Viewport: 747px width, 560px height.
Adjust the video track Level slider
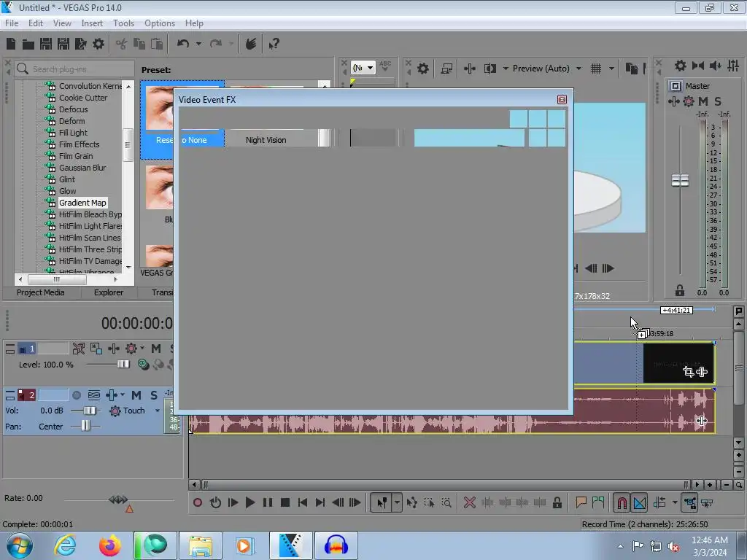[x=123, y=365]
